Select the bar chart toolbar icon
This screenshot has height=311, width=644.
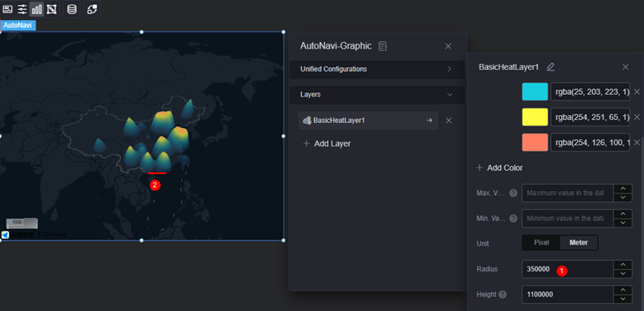(x=37, y=9)
